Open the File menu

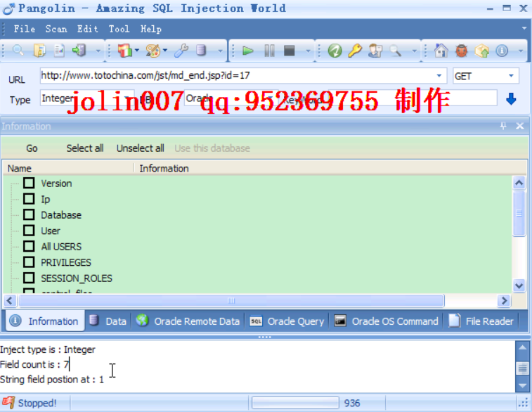tap(25, 29)
